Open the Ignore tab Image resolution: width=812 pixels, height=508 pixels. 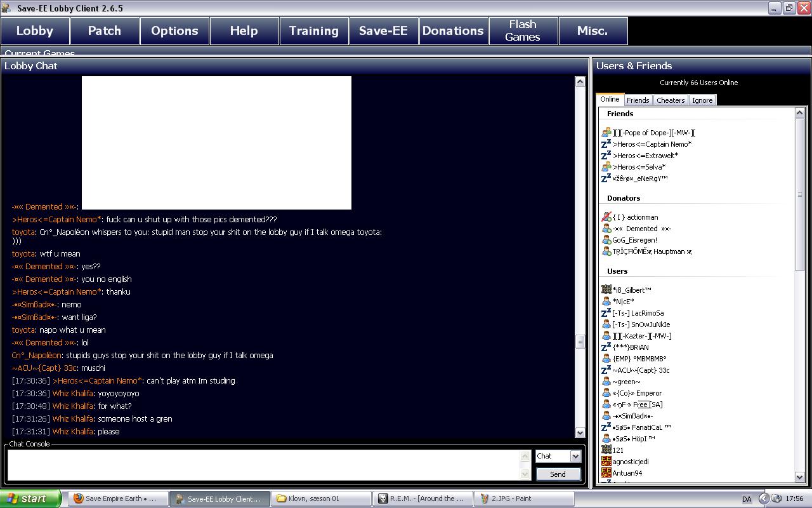[x=702, y=100]
